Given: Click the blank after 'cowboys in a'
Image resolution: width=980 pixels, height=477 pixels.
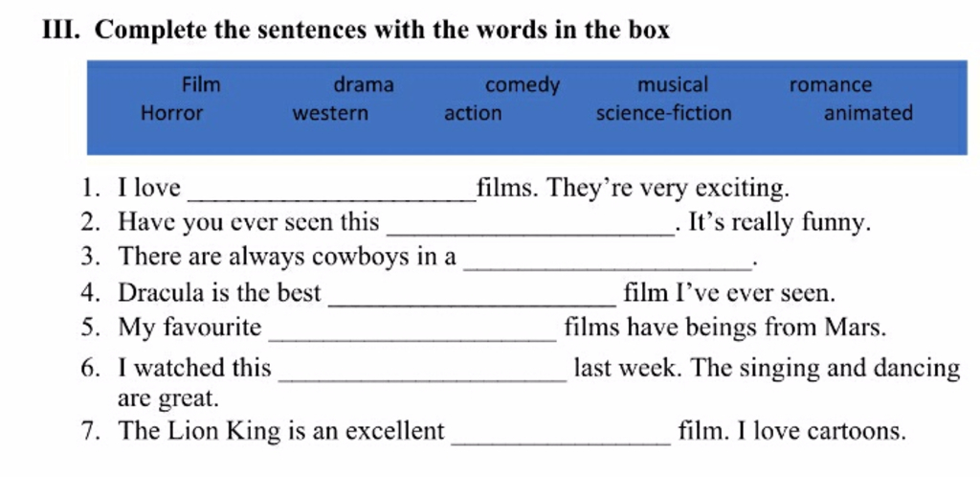Looking at the screenshot, I should point(607,261).
